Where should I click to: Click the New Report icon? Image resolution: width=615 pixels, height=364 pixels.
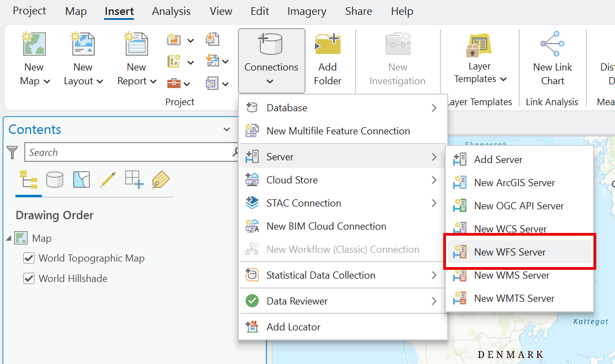136,45
